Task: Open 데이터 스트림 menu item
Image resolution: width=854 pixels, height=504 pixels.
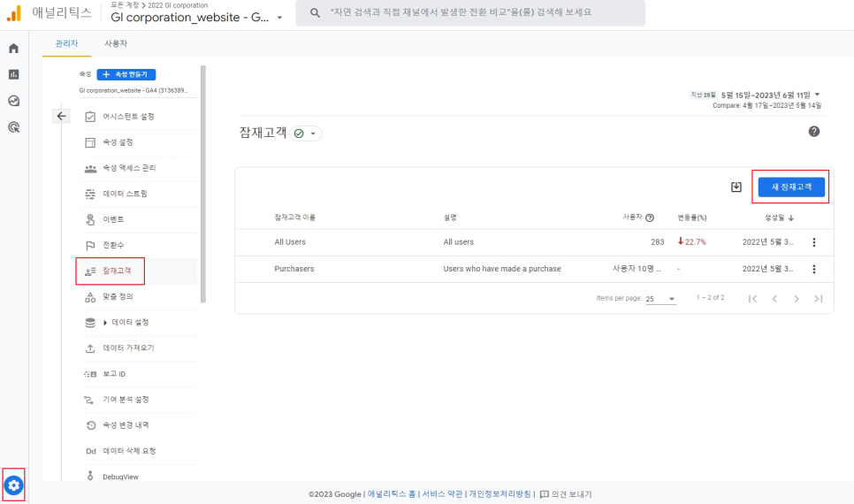Action: coord(139,194)
